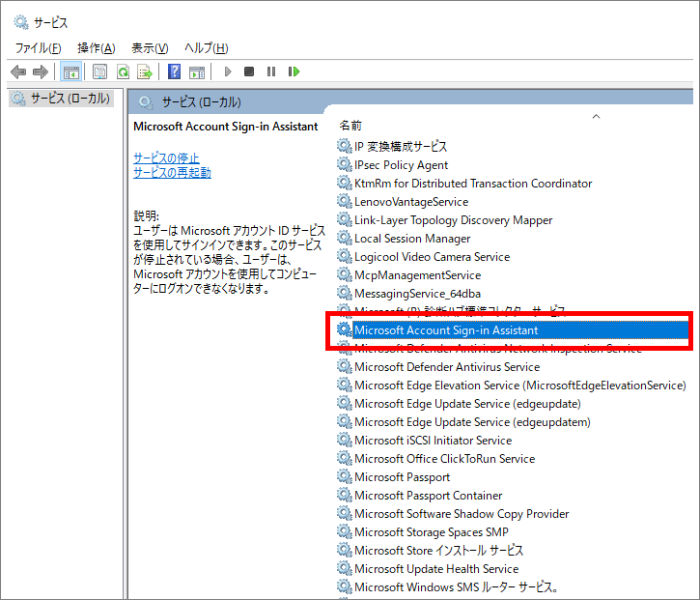Click gear icon beside MessagingService_64dba
Image resolution: width=700 pixels, height=600 pixels.
[x=344, y=293]
